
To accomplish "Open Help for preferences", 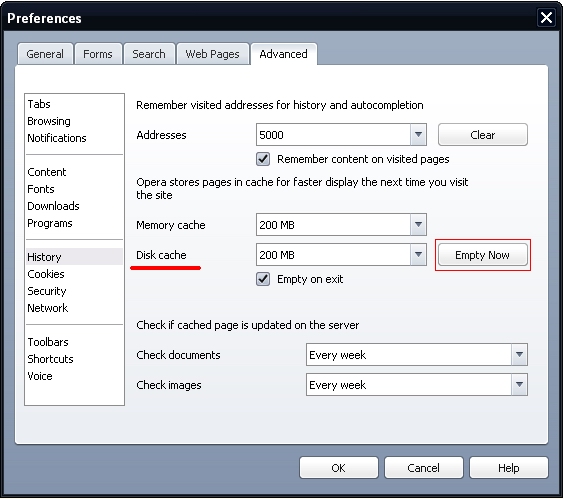I will [x=509, y=468].
